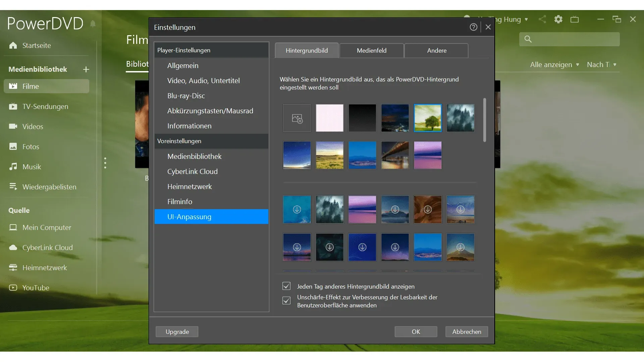Click the wallpaper list scrollbar
This screenshot has height=362, width=644.
click(x=484, y=120)
